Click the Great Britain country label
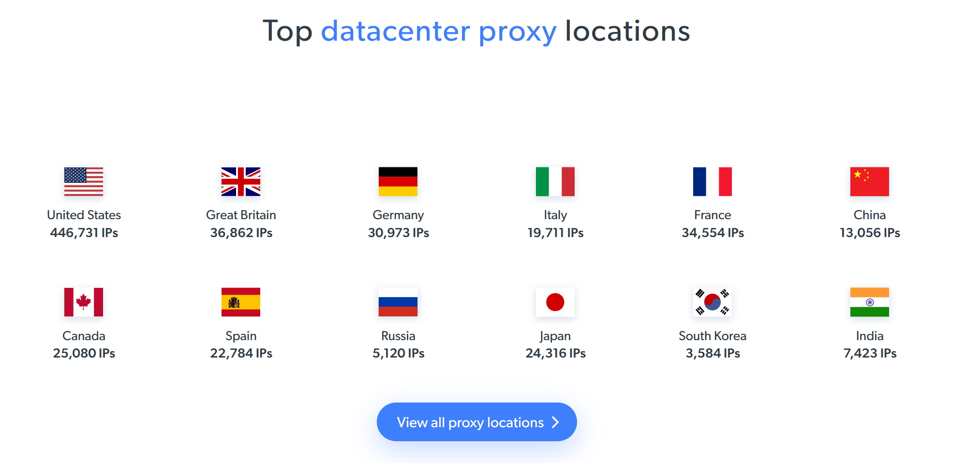980x463 pixels. point(241,215)
